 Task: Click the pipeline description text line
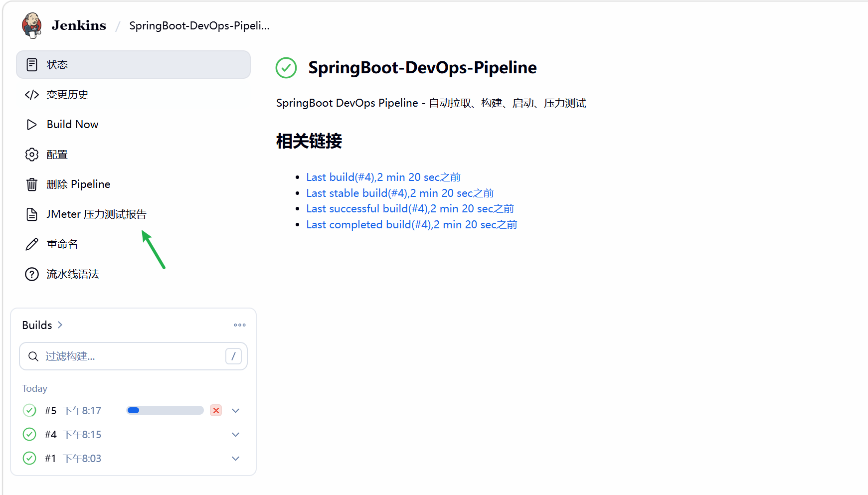tap(431, 103)
